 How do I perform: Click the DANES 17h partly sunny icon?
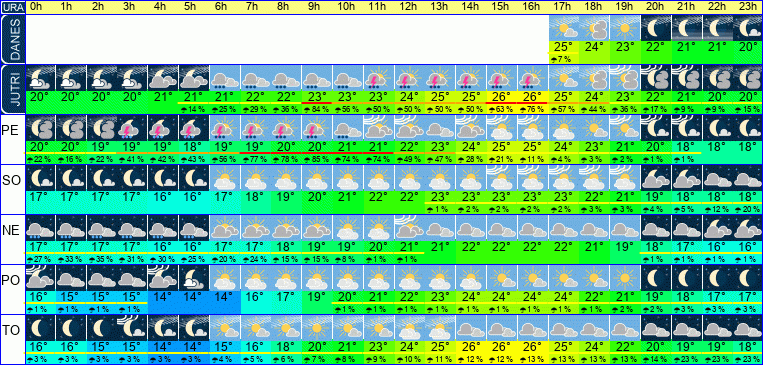point(563,28)
